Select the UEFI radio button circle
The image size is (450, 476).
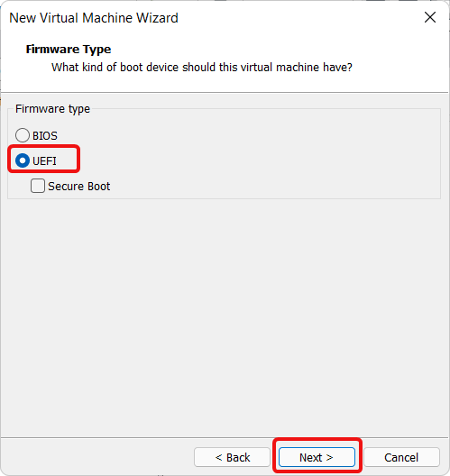[23, 160]
